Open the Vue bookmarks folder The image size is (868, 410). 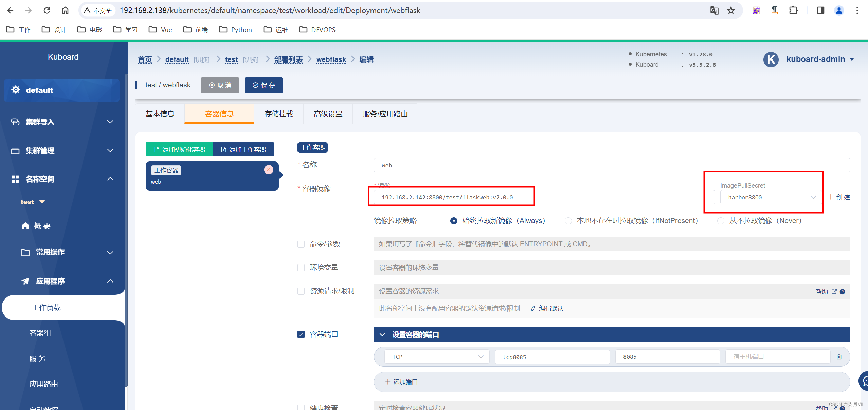point(160,30)
